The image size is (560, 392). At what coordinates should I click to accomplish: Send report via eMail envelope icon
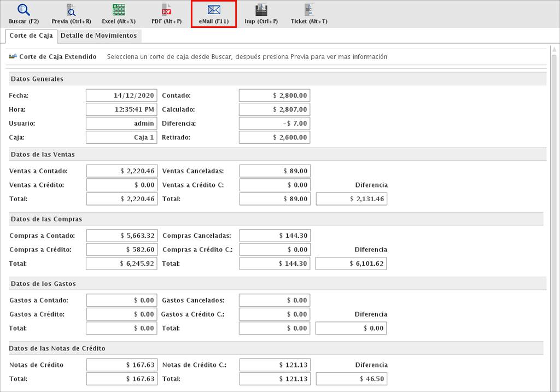214,10
